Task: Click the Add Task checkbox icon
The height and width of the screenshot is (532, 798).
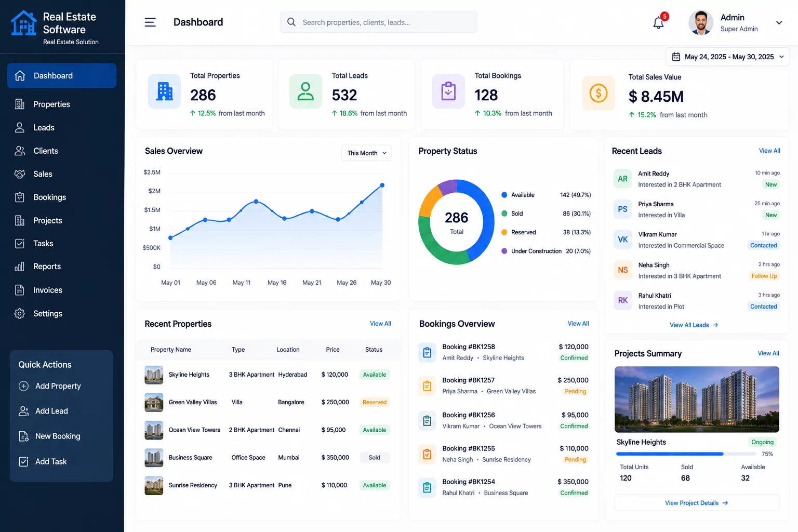Action: tap(23, 461)
